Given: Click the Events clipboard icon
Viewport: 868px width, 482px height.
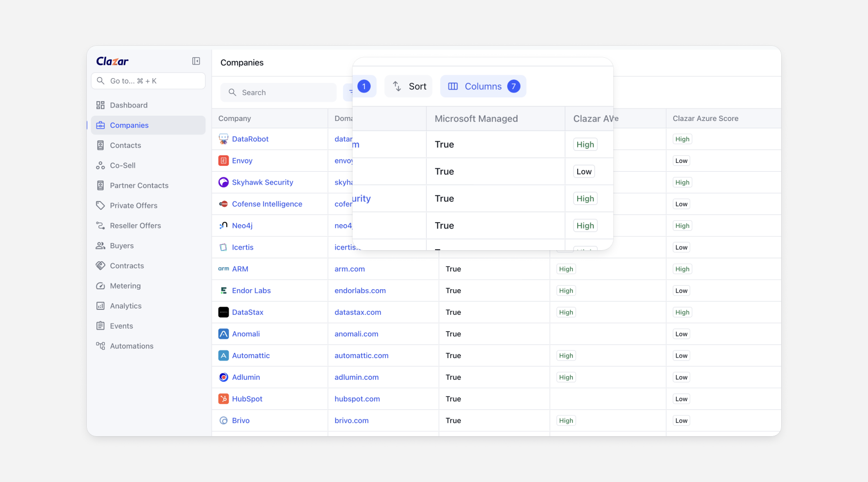Looking at the screenshot, I should pos(100,326).
